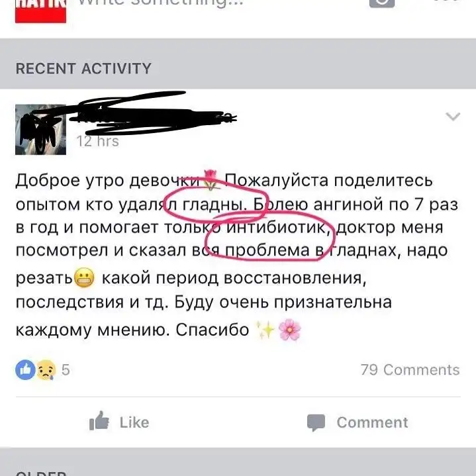Open the sad face reaction icon
Image resolution: width=476 pixels, height=476 pixels.
[x=46, y=370]
